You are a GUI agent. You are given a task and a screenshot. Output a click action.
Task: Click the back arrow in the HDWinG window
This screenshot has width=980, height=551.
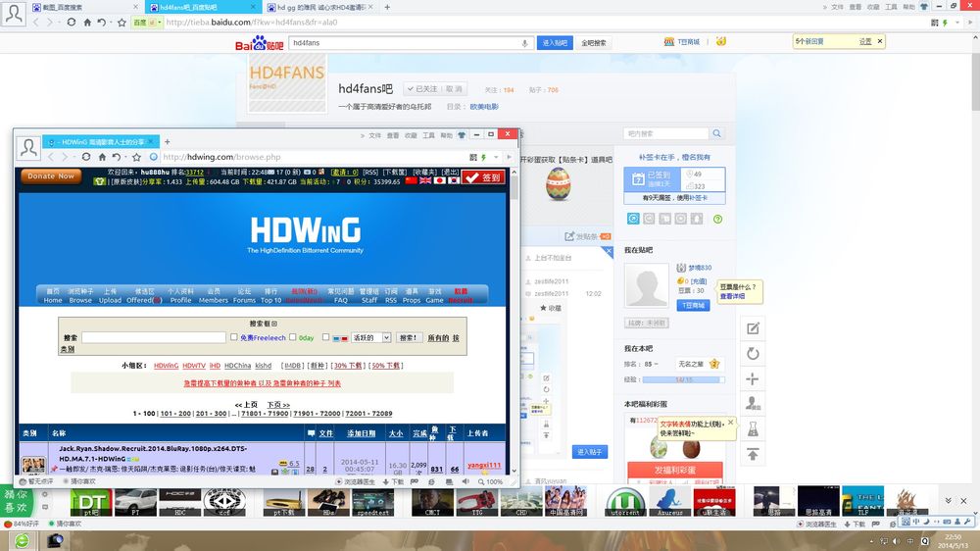coord(51,157)
